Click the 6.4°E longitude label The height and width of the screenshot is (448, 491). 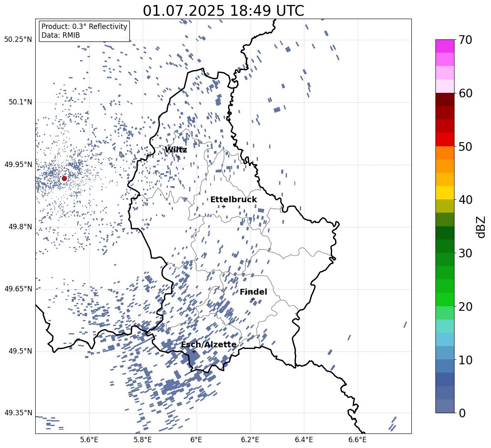[304, 440]
